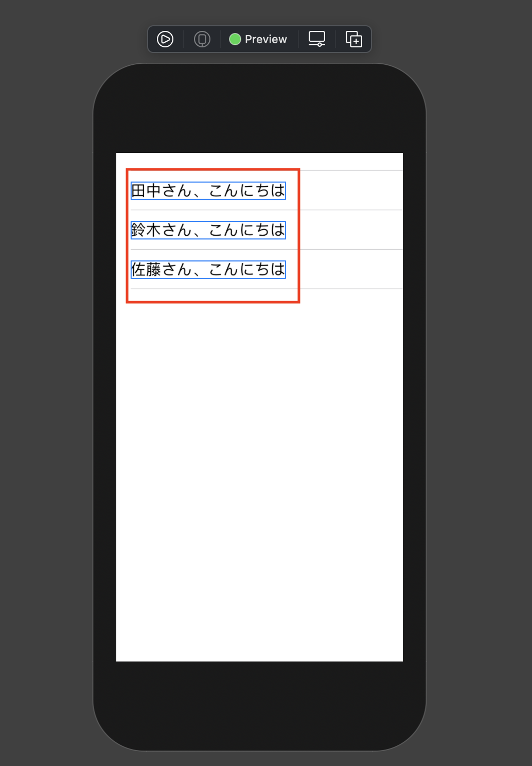Viewport: 532px width, 766px height.
Task: Click the 佐藤 kanji in the third row
Action: pyautogui.click(x=147, y=269)
